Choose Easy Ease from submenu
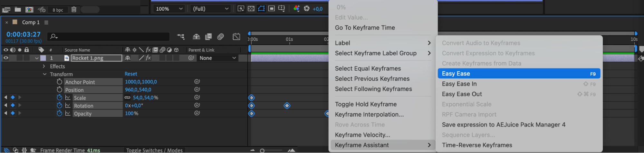This screenshot has width=644, height=153. pos(519,74)
